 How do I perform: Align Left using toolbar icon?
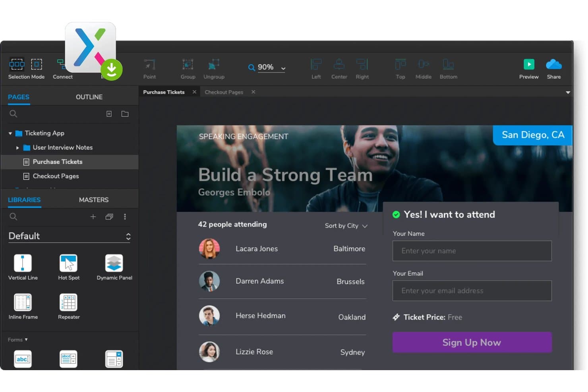coord(316,64)
